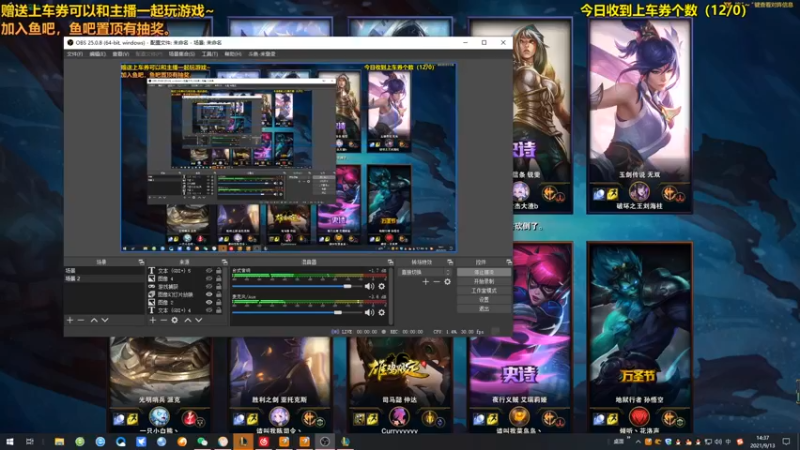Viewport: 800px width, 450px height.
Task: Enable 工作室模式 studio mode
Action: [x=484, y=291]
